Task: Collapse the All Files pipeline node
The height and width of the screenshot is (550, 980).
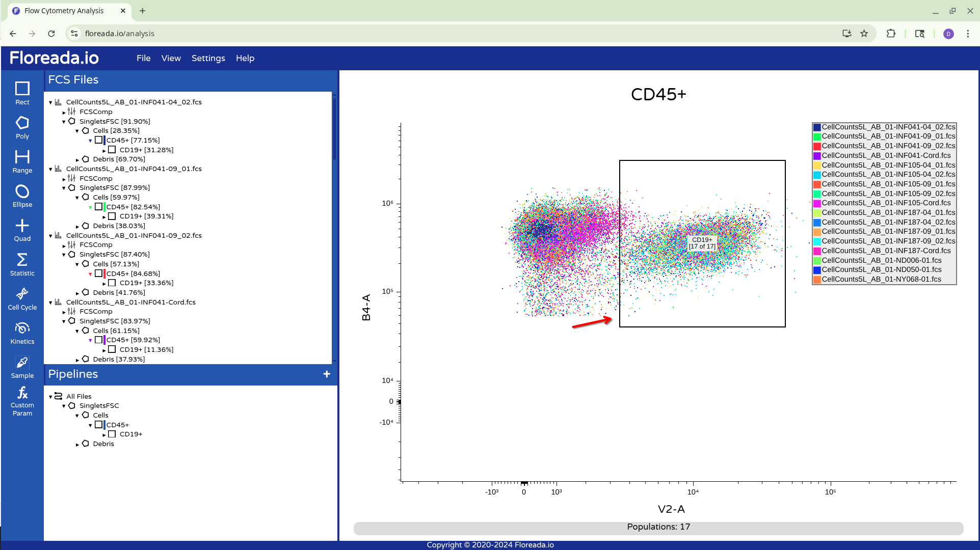Action: click(50, 397)
